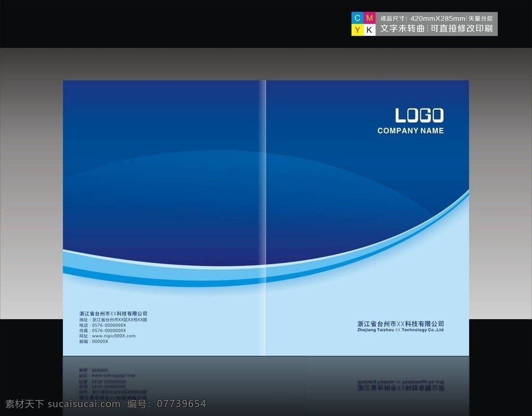Select the '矢量分层' label
Screen dimensions: 532x416
[x=481, y=19]
